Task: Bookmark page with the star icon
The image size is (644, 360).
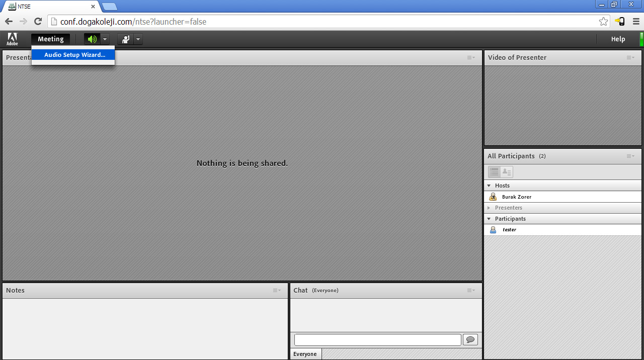Action: [x=603, y=22]
